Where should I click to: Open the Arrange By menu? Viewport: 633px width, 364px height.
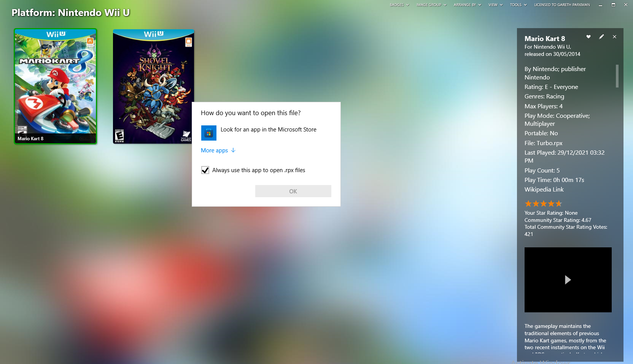pos(467,5)
